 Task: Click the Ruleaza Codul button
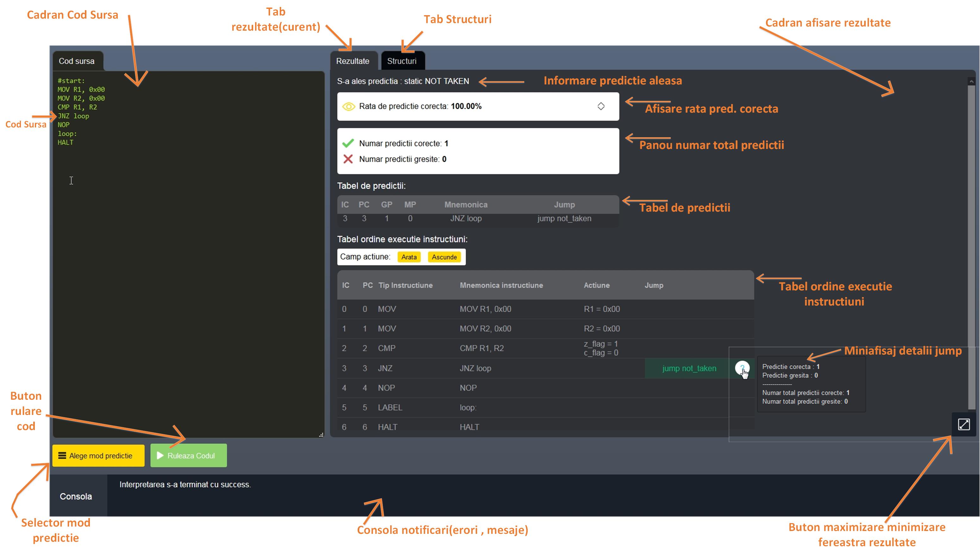tap(188, 455)
